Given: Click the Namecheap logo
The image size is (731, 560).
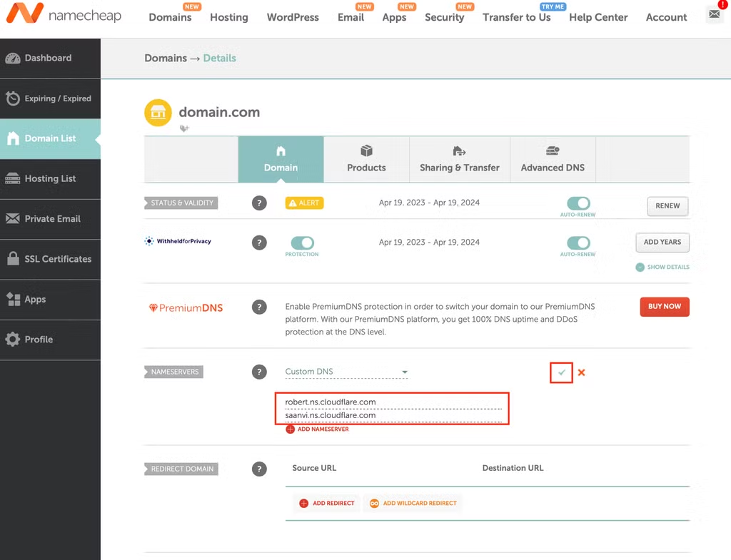Looking at the screenshot, I should (x=64, y=14).
